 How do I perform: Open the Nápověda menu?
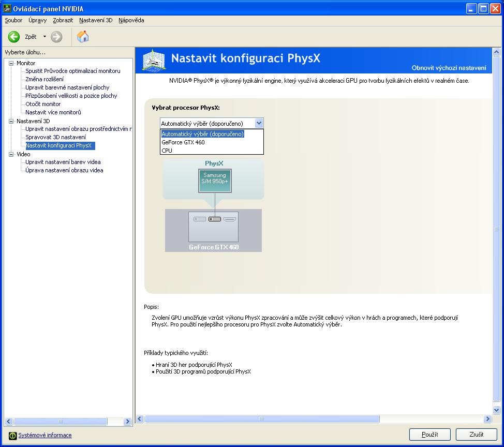(x=131, y=20)
